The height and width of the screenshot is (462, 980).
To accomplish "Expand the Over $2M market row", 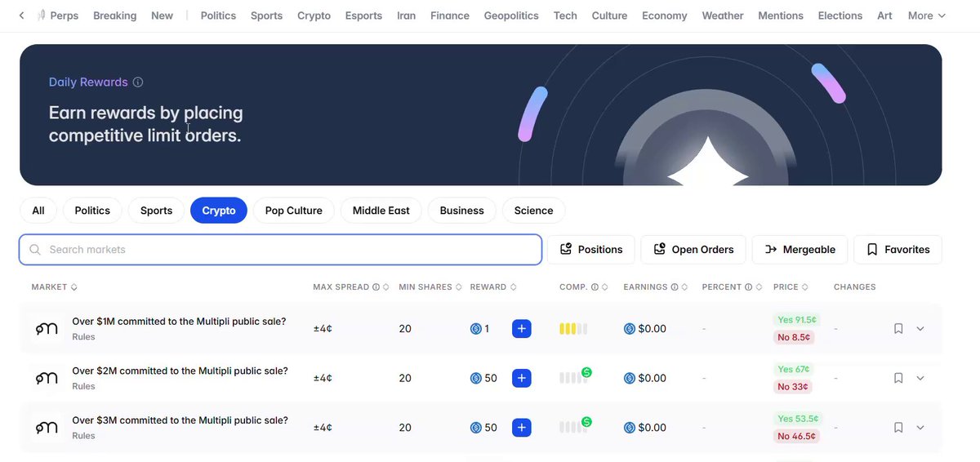I will tap(920, 379).
